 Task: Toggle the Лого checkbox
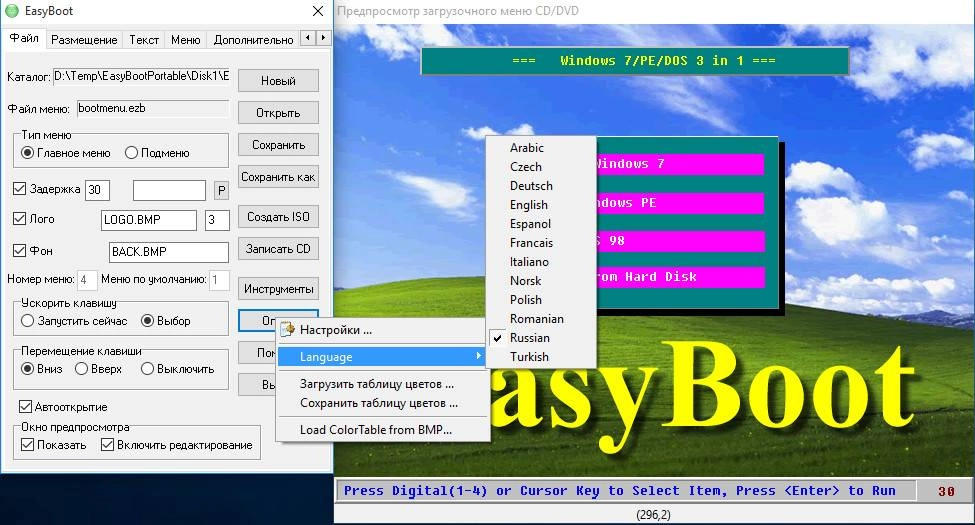click(x=34, y=219)
